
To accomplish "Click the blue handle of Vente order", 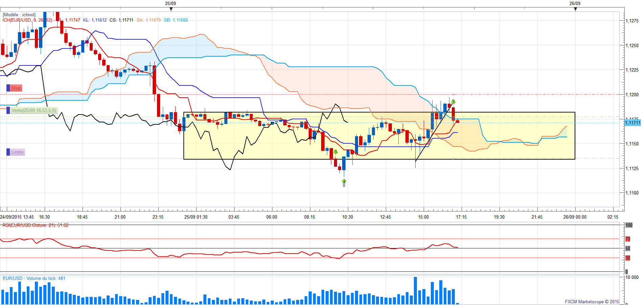I will (8, 110).
